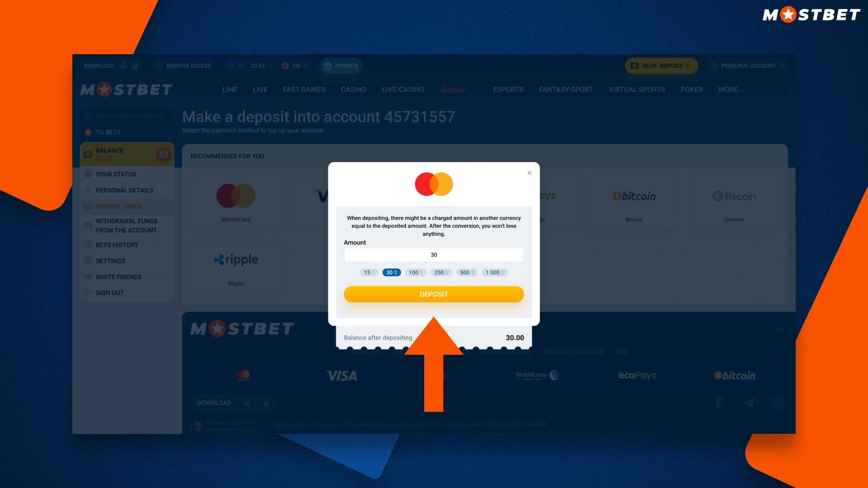Viewport: 868px width, 488px height.
Task: Click the yellow DEPOSIT button
Action: [434, 294]
